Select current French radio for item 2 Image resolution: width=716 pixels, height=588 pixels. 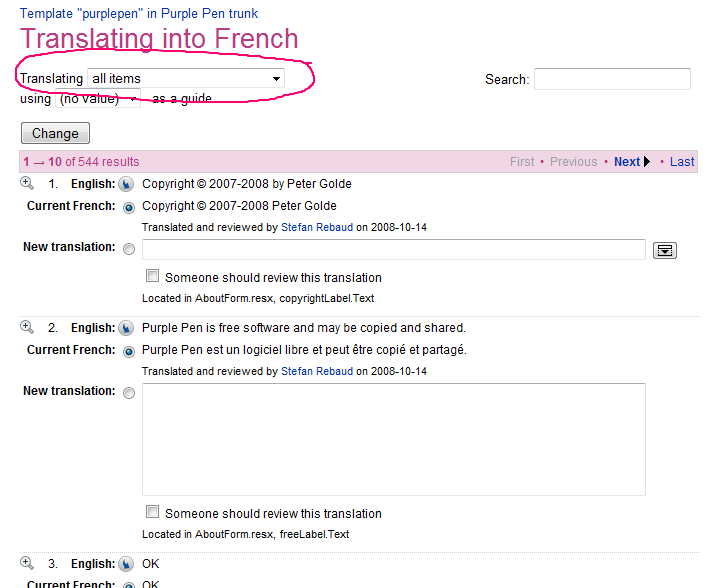click(x=129, y=352)
